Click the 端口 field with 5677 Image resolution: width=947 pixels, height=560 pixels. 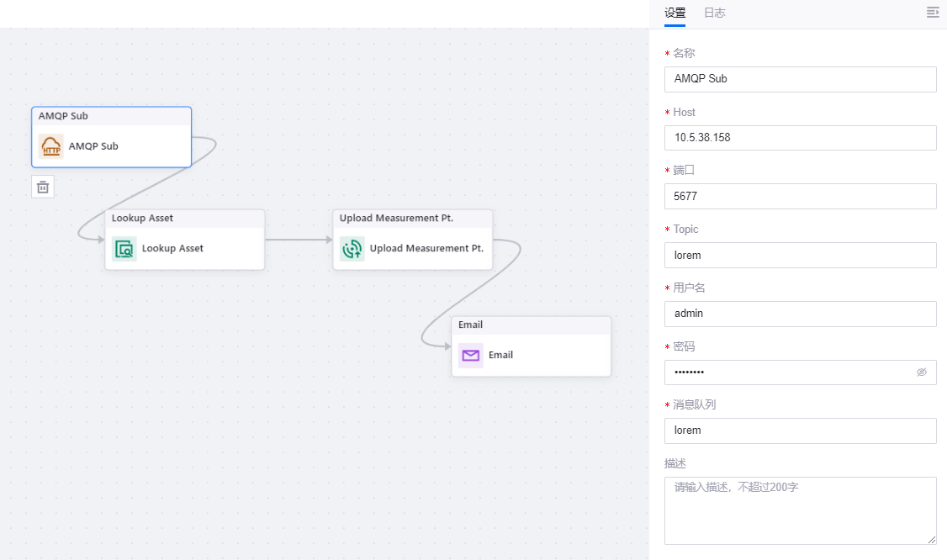(x=799, y=197)
